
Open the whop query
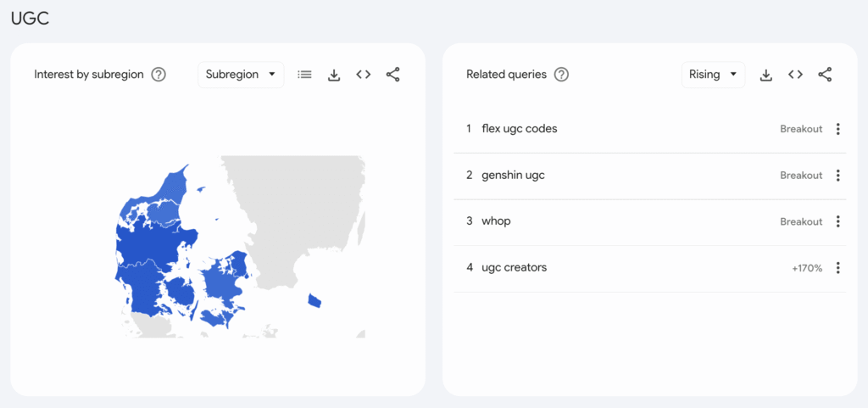(496, 221)
